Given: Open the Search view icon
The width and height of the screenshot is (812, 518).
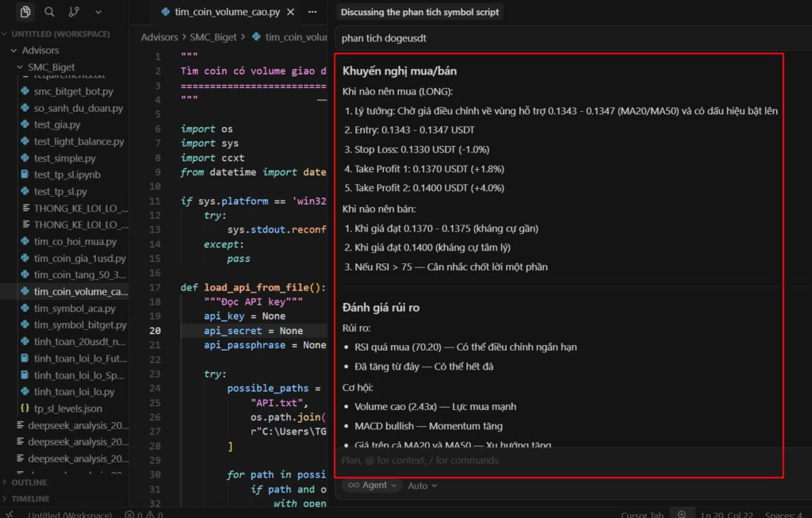Looking at the screenshot, I should [x=49, y=12].
